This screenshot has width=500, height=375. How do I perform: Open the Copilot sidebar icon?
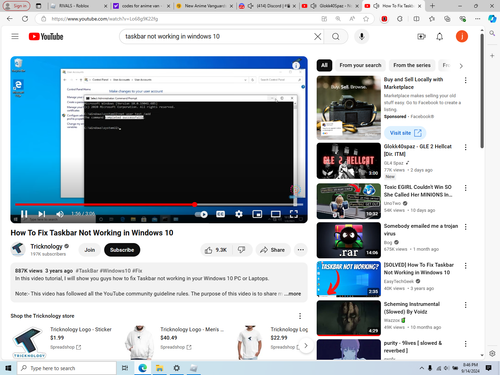(492, 19)
